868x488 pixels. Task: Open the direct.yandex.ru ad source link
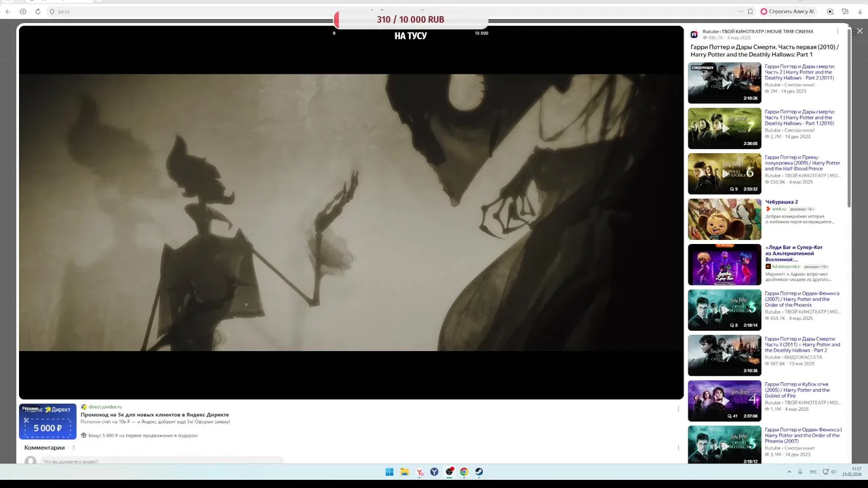coord(105,407)
